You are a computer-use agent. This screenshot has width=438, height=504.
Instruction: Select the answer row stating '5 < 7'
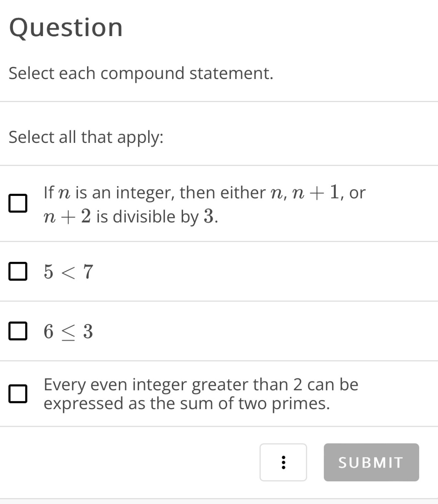pos(68,271)
